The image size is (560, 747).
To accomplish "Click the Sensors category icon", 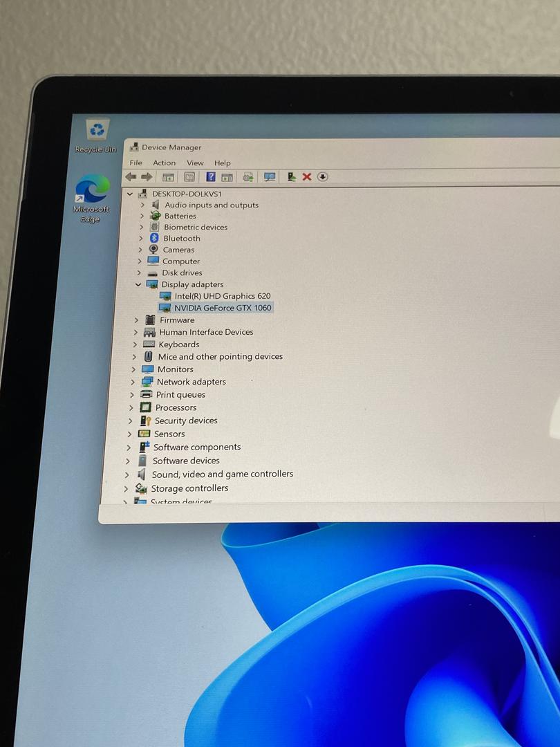I will (x=144, y=434).
